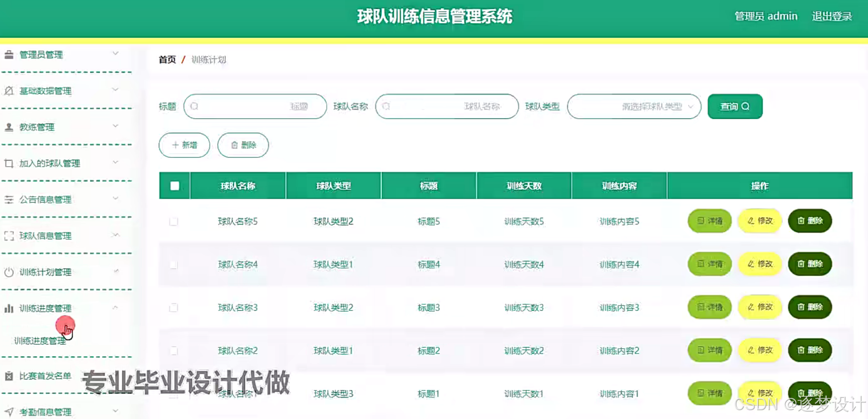The image size is (868, 419).
Task: Check the row for 球队名称2
Action: 174,351
